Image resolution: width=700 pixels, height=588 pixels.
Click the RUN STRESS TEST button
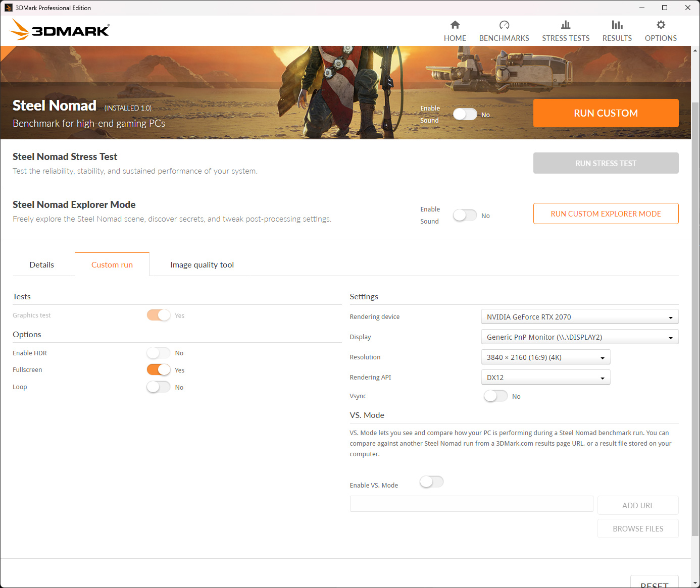coord(606,164)
